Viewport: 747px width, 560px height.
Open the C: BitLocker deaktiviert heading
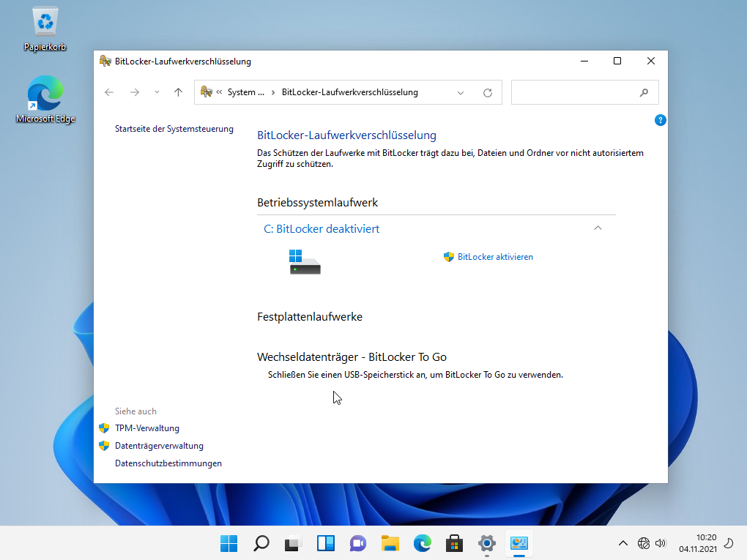point(322,228)
